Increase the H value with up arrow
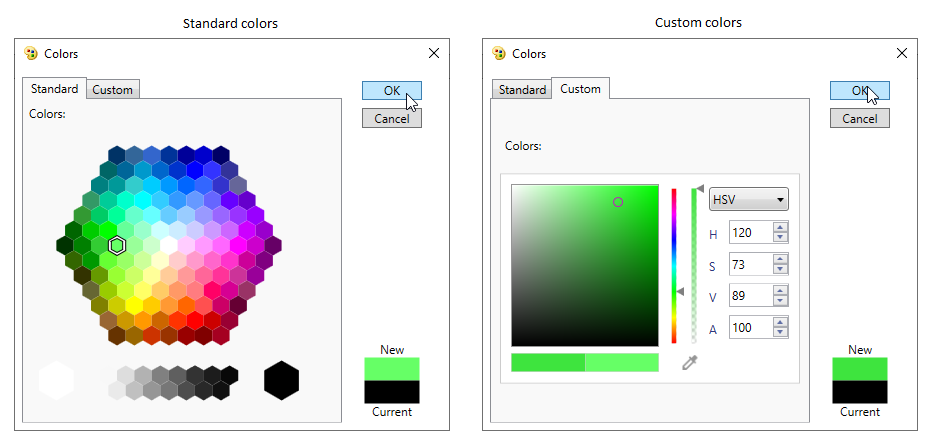Viewport: 937px width, 448px height. (x=780, y=227)
